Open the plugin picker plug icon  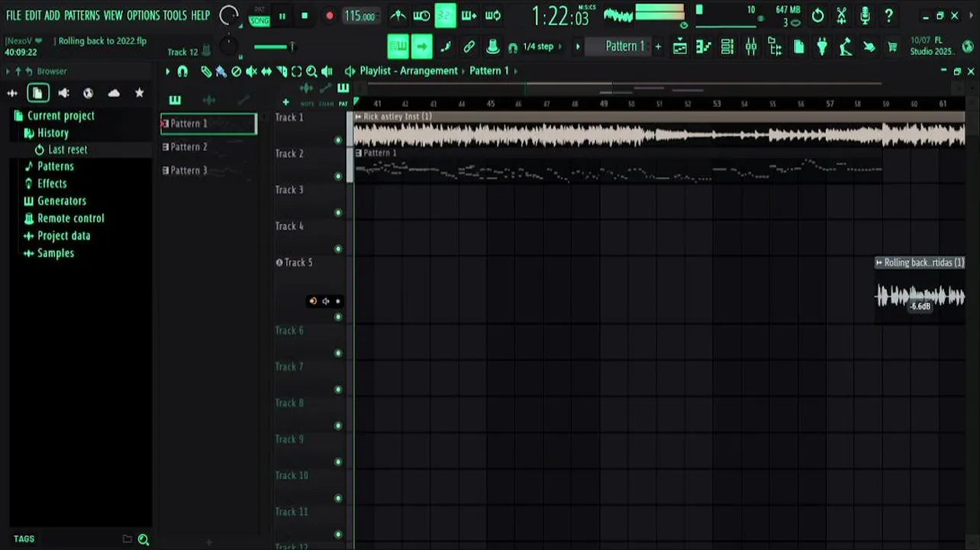coord(822,47)
